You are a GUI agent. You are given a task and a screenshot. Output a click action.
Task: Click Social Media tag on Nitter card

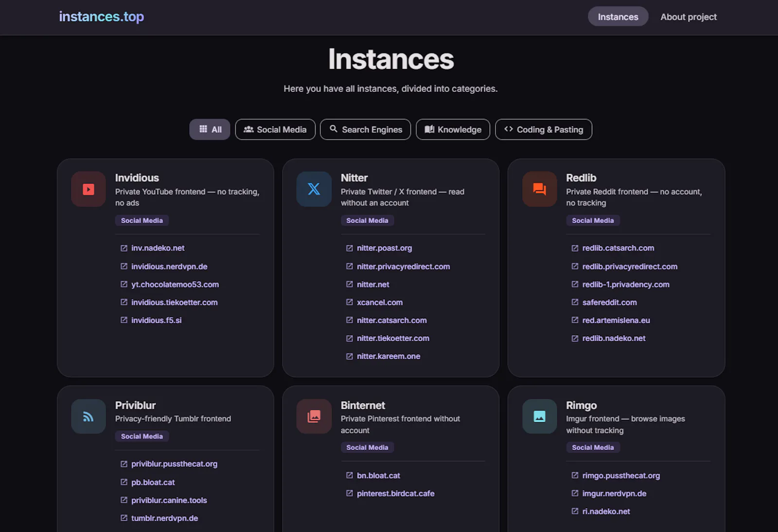point(368,221)
